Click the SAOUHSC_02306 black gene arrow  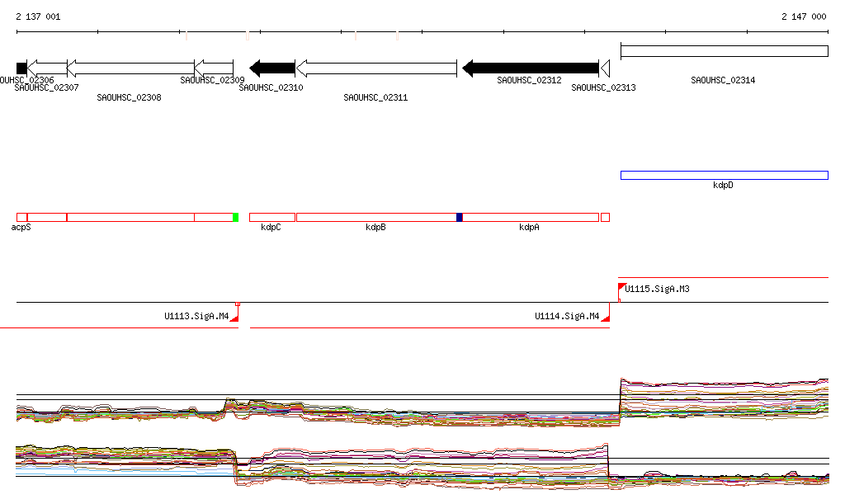click(21, 68)
